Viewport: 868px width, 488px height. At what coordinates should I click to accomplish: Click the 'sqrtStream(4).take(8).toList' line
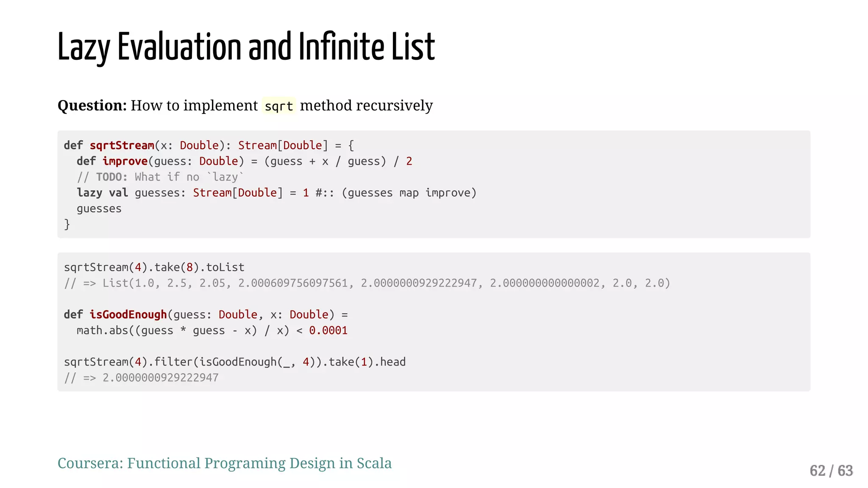pyautogui.click(x=154, y=267)
